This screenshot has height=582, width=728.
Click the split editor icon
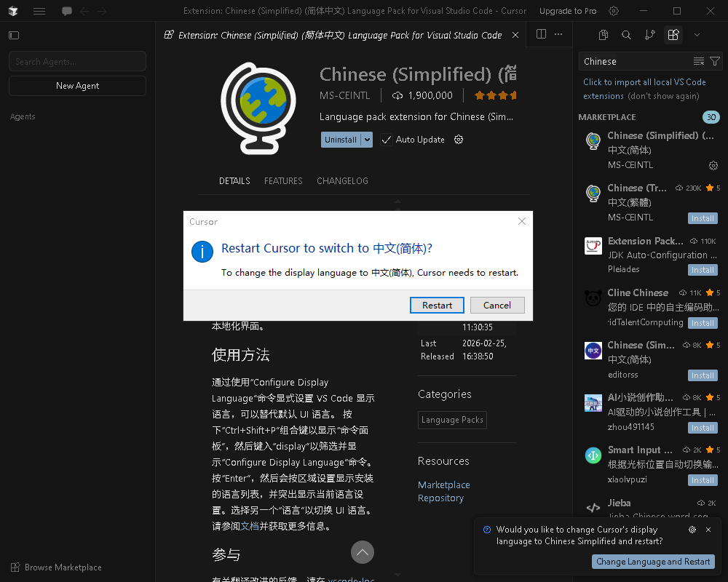click(541, 34)
